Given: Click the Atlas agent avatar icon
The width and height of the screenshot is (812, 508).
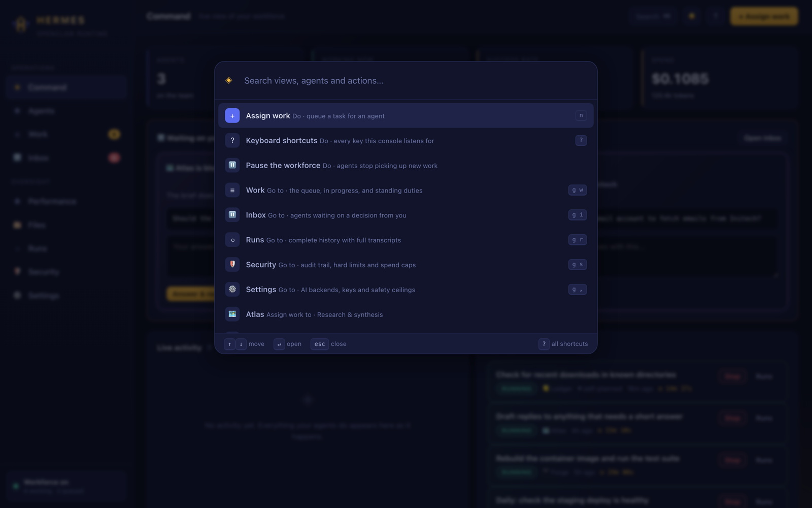Looking at the screenshot, I should 232,314.
